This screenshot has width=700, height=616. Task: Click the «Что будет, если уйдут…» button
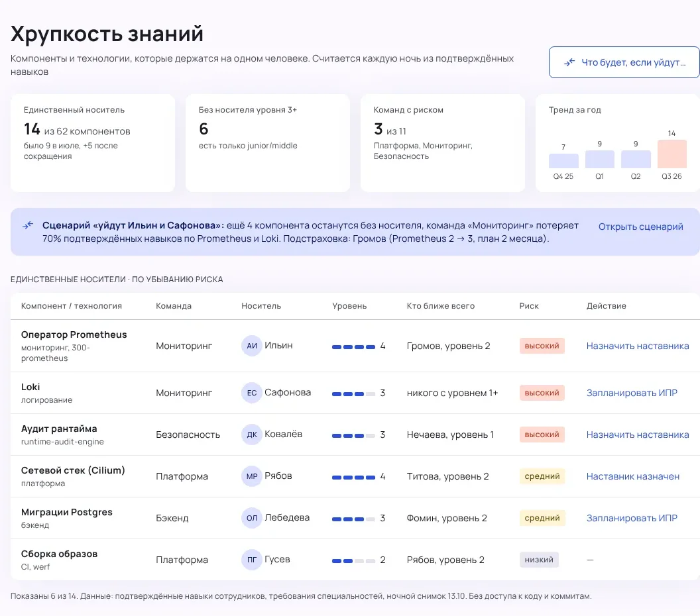pyautogui.click(x=624, y=62)
